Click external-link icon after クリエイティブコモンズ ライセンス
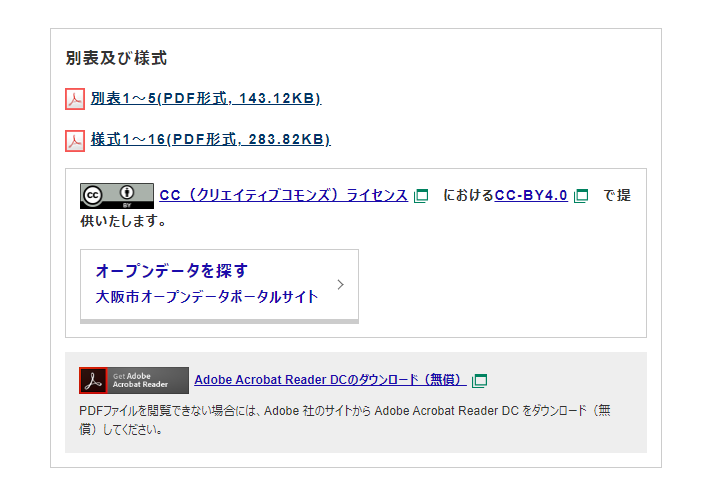Image resolution: width=722 pixels, height=486 pixels. tap(421, 196)
